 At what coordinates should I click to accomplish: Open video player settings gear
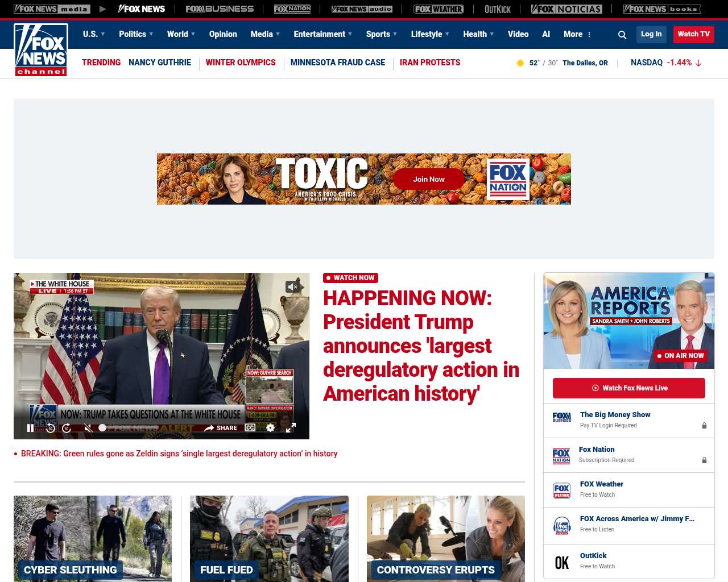point(271,427)
